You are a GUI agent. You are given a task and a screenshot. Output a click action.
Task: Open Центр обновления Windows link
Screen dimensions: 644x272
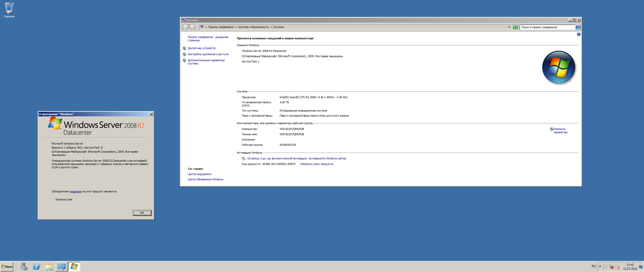[x=205, y=179]
